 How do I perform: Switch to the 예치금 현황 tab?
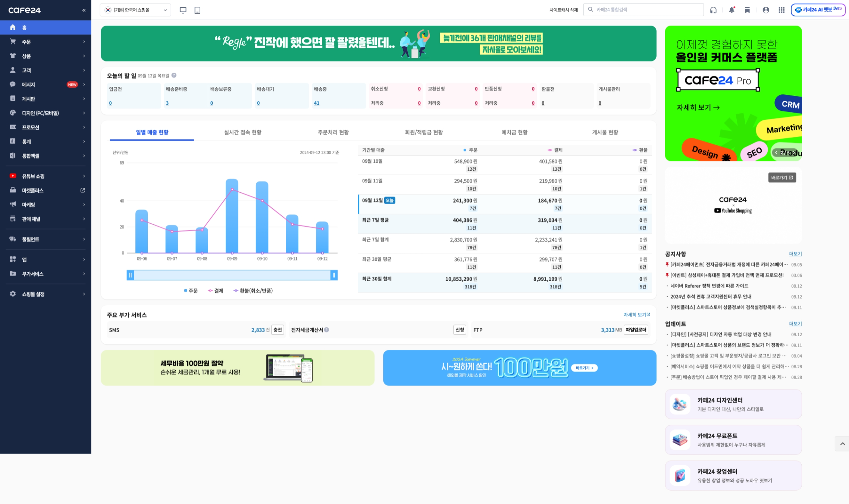tap(514, 132)
